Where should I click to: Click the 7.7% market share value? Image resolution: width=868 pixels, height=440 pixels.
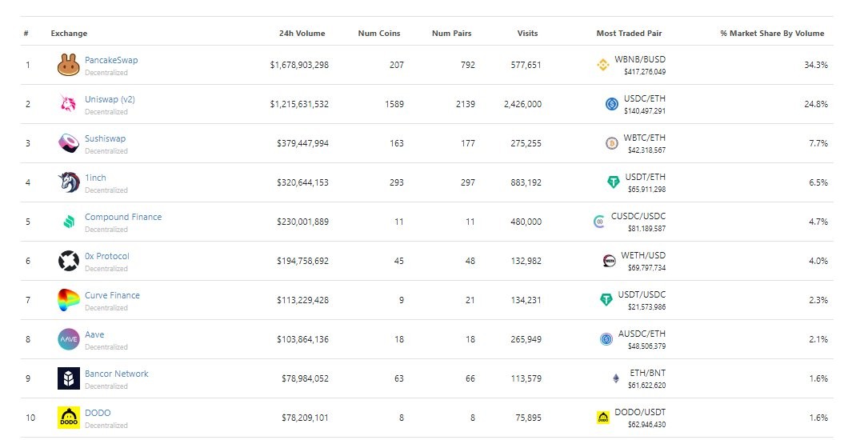click(x=818, y=143)
